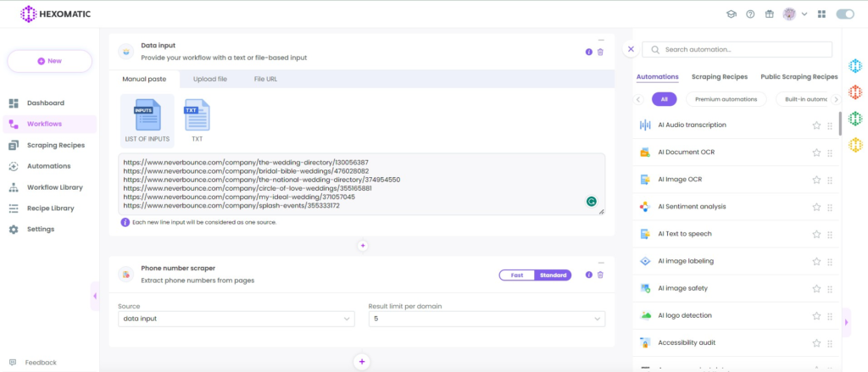Show the Data input info icon
The height and width of the screenshot is (372, 868).
coord(588,52)
